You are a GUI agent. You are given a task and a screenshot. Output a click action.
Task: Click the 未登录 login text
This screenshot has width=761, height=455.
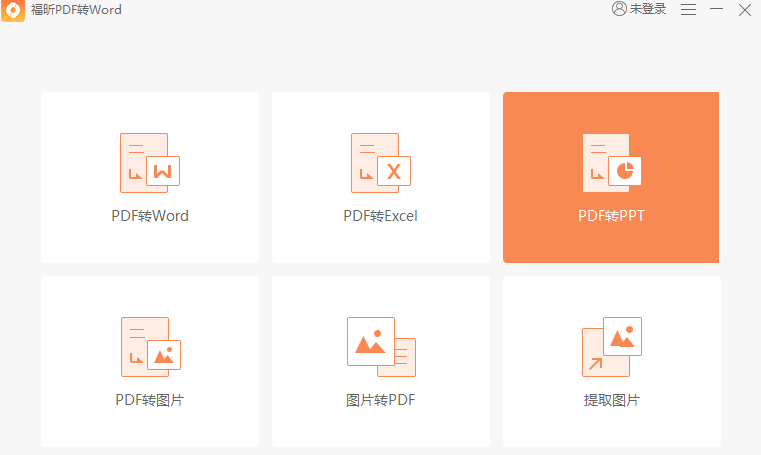click(648, 9)
